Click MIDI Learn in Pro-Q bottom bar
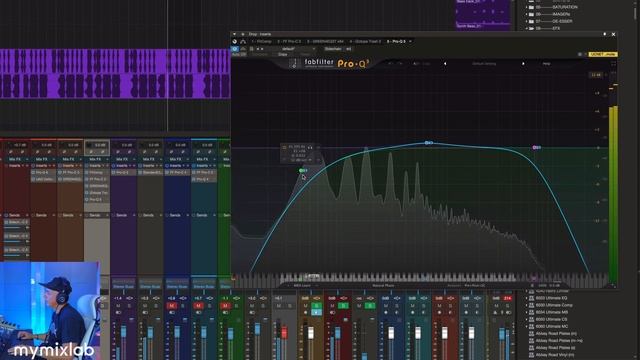The height and width of the screenshot is (360, 640). click(x=302, y=286)
